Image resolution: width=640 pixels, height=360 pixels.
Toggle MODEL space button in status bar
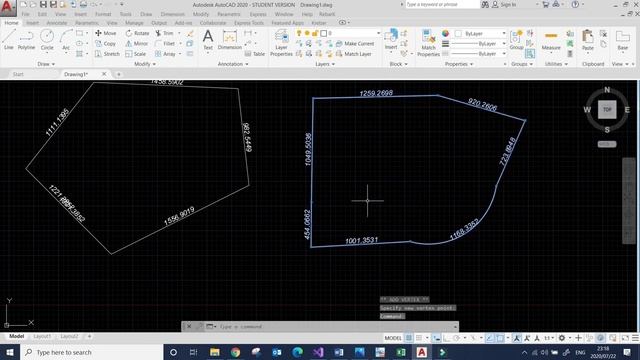click(x=393, y=338)
